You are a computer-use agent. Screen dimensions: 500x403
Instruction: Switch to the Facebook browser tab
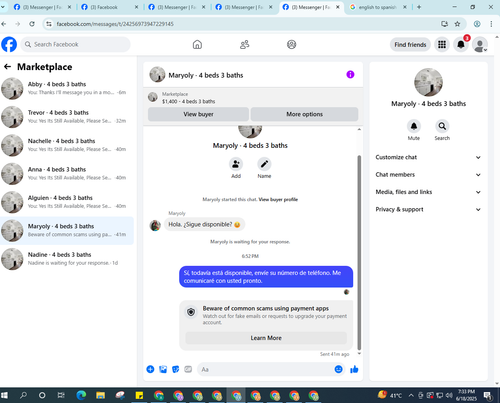109,7
